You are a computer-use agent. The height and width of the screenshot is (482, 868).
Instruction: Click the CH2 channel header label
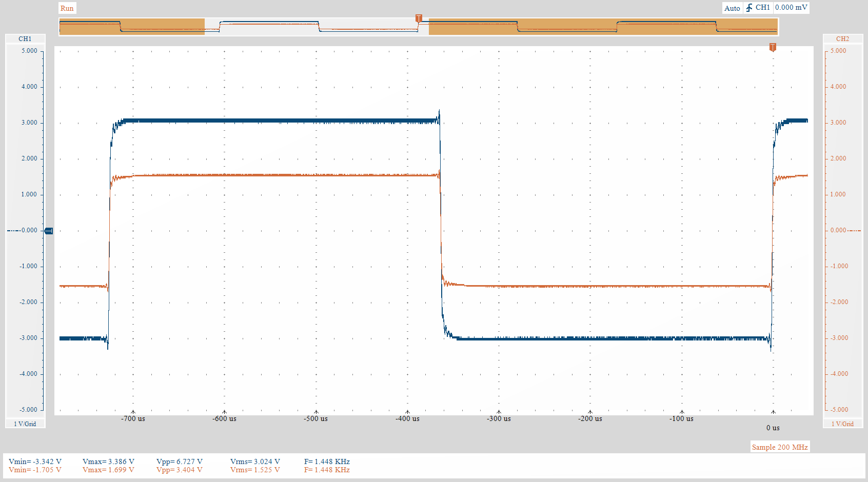[x=842, y=39]
